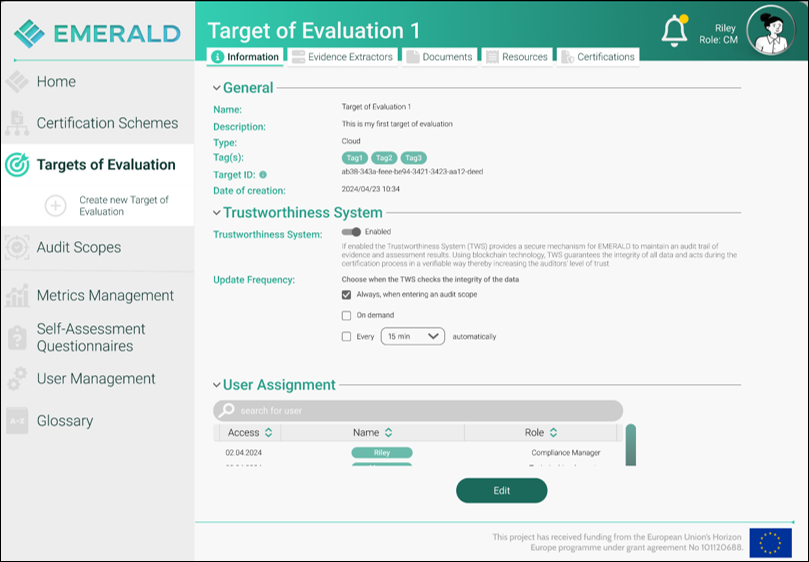Check the Every interval automatically option
The image size is (809, 562).
point(346,336)
